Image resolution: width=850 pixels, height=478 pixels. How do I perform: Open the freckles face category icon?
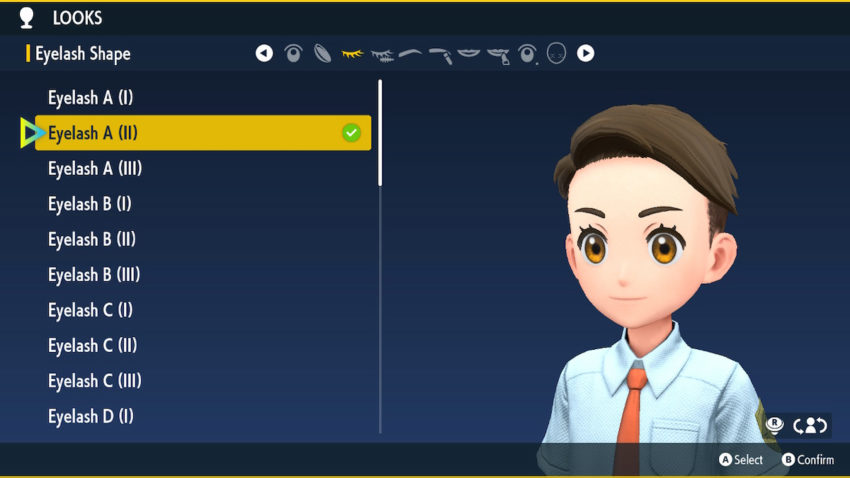[x=556, y=53]
